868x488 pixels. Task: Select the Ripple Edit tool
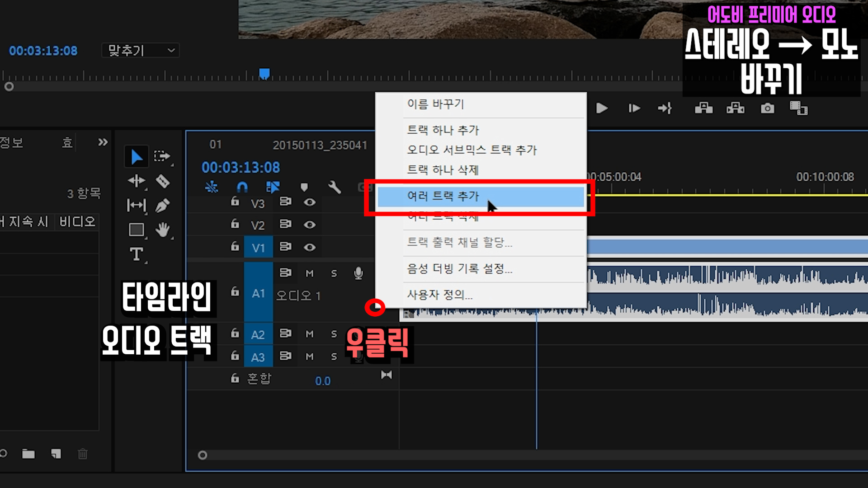tap(136, 181)
